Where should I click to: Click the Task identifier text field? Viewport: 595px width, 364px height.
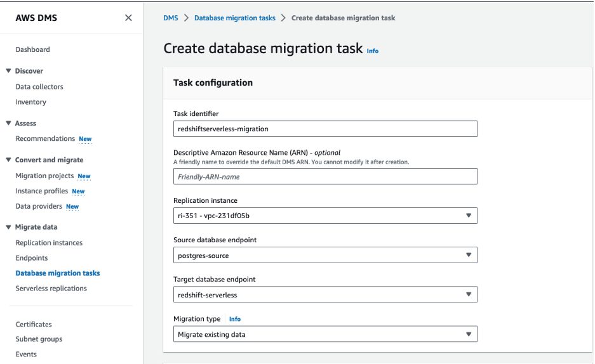pos(324,129)
